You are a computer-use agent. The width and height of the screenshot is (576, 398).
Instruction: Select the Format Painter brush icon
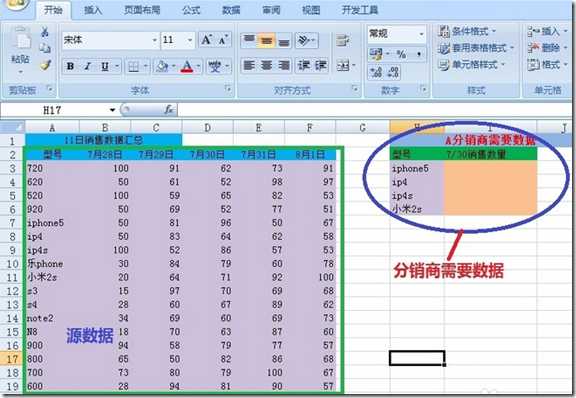tap(45, 65)
